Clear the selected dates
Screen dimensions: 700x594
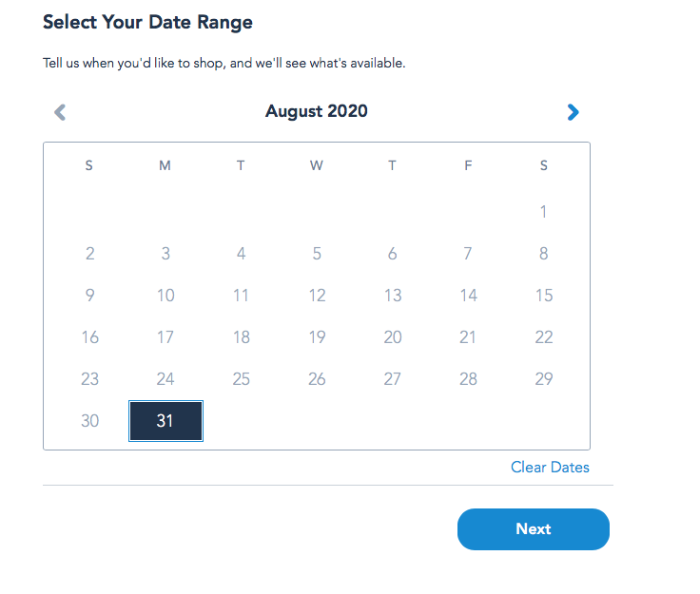point(550,467)
